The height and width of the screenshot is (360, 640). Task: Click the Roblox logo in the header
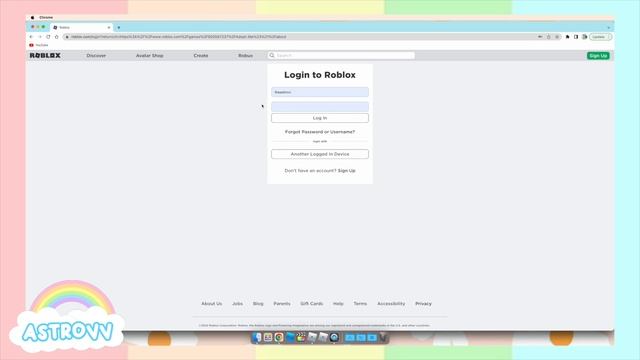coord(45,56)
